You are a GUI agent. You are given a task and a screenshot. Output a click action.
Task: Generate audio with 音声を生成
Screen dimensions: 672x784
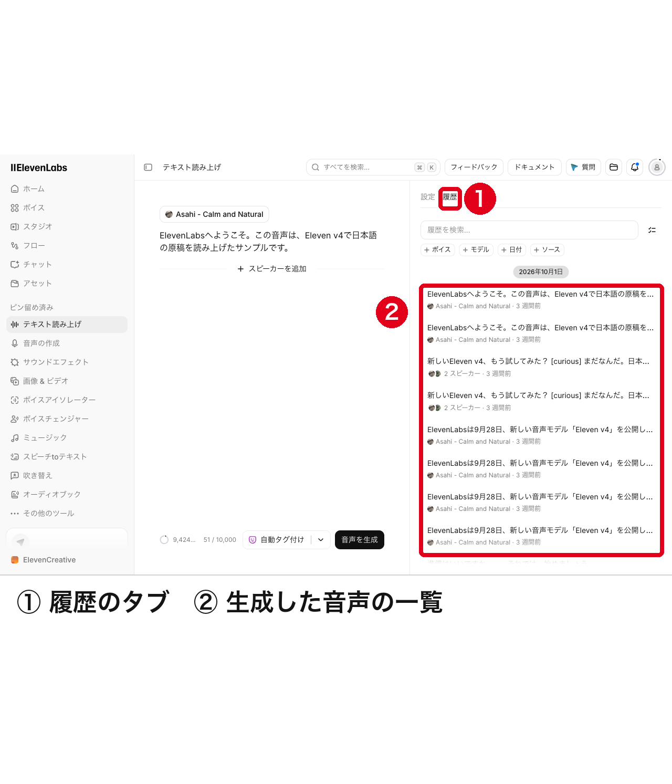360,540
